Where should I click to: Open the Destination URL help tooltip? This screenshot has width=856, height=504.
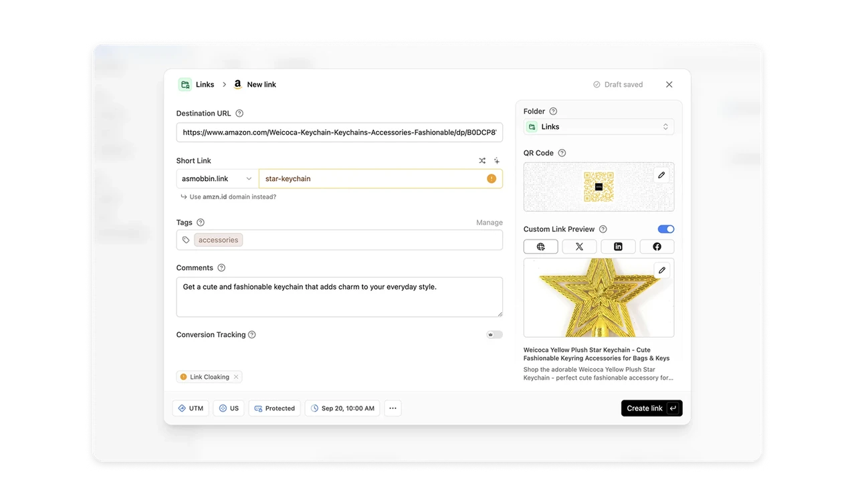point(239,114)
